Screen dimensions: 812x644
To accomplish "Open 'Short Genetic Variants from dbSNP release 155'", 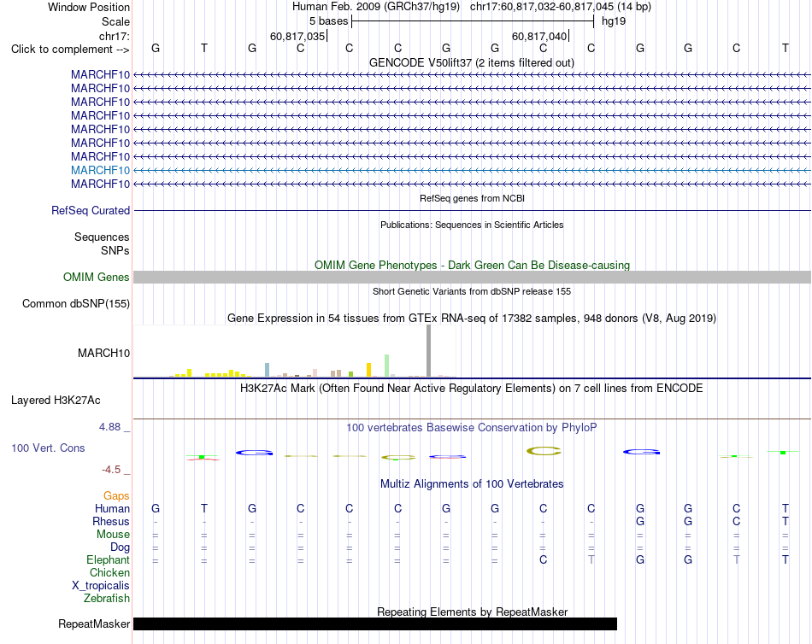I will 472,291.
